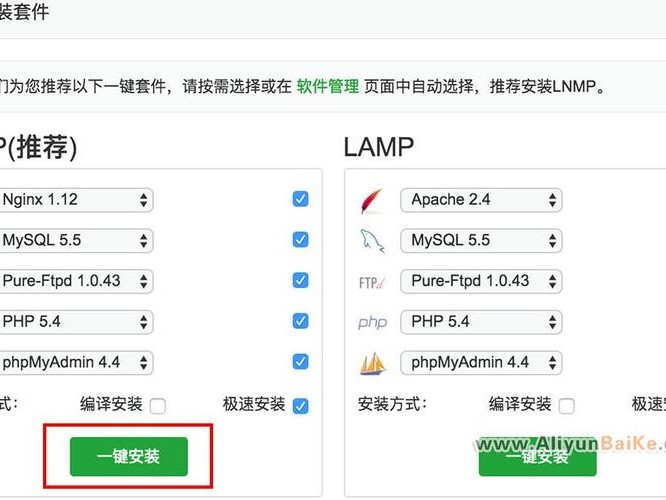This screenshot has height=500, width=666.
Task: Click the FTP icon in LAMP
Action: coord(372,282)
